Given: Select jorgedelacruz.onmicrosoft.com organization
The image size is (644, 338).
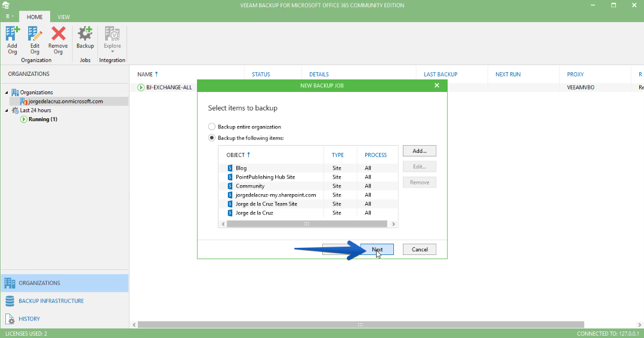Looking at the screenshot, I should (x=66, y=102).
